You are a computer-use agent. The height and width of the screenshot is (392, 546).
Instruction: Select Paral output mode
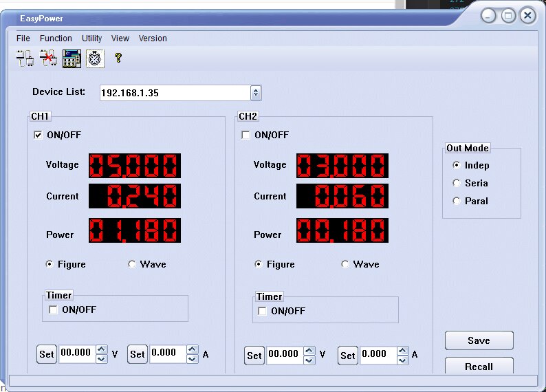(x=456, y=201)
